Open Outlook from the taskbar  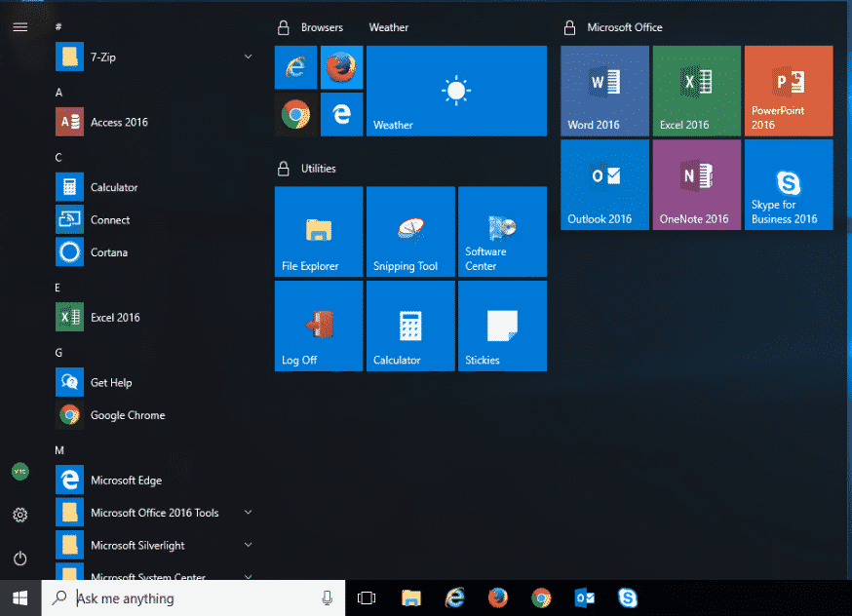(585, 598)
